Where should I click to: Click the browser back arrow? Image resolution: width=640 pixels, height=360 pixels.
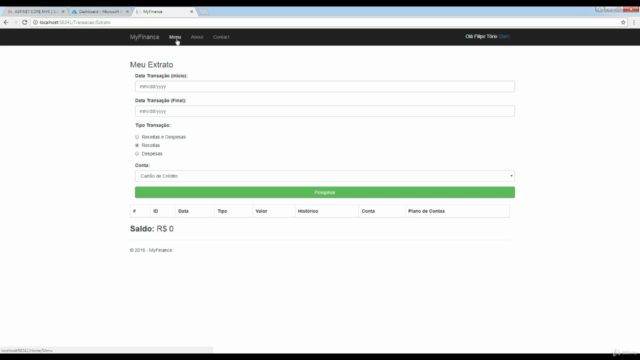(6, 22)
